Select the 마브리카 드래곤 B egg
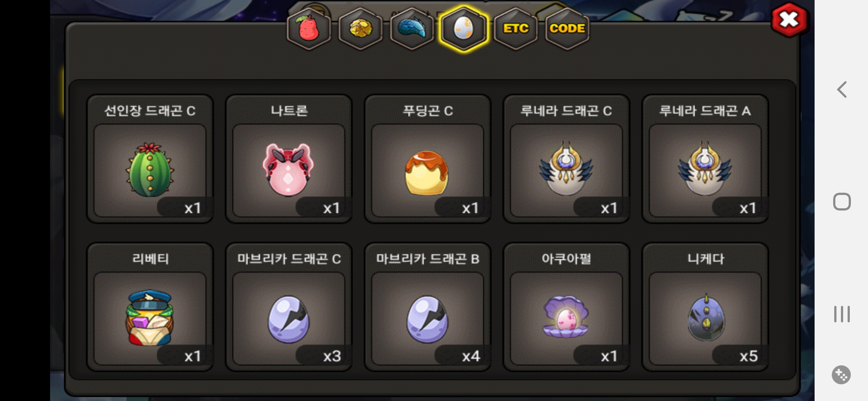Screen dimensions: 868x401 (x=428, y=307)
